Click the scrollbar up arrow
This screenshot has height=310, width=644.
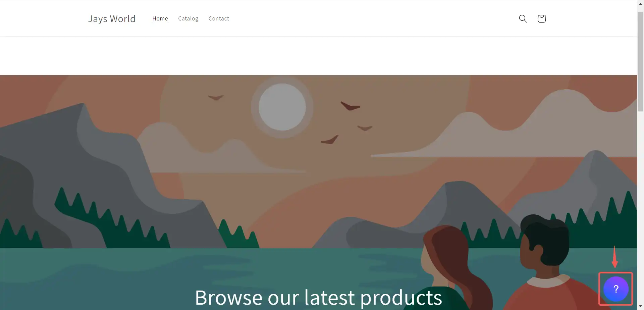coord(641,3)
